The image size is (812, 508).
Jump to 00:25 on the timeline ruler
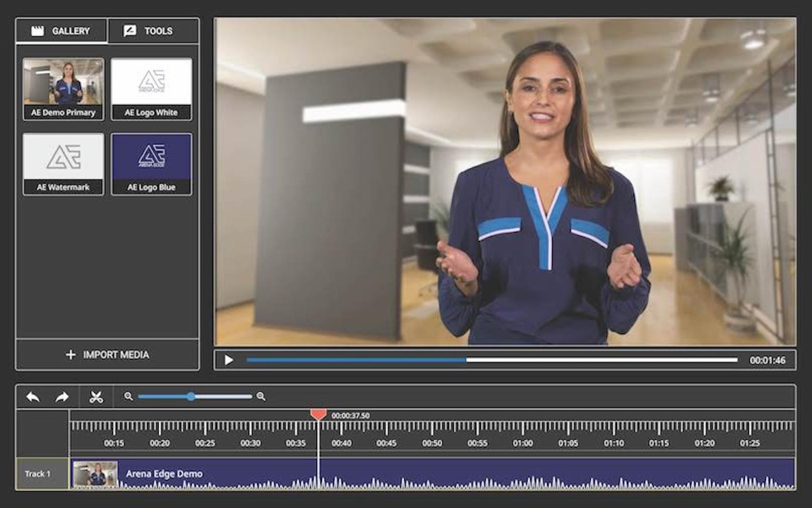coord(205,443)
